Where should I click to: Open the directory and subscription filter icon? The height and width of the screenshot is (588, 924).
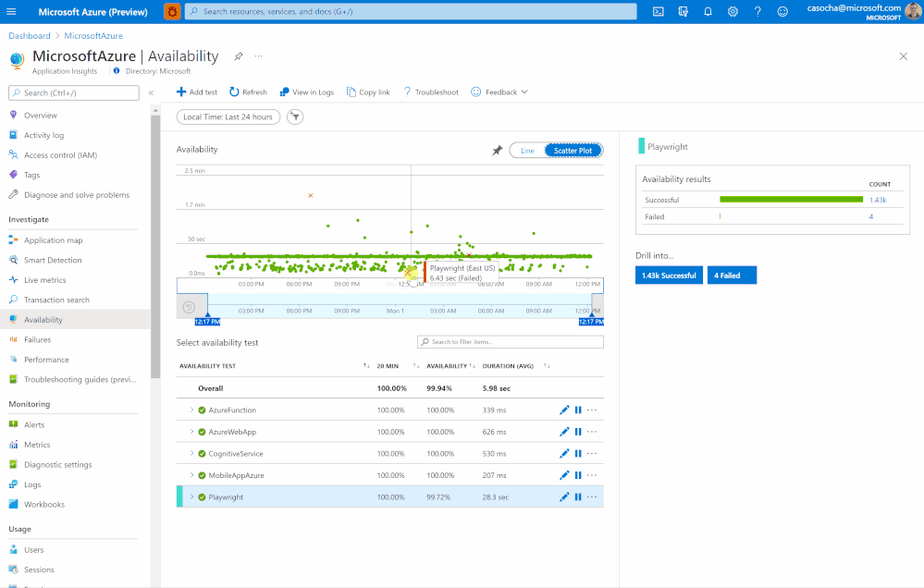[x=683, y=11]
